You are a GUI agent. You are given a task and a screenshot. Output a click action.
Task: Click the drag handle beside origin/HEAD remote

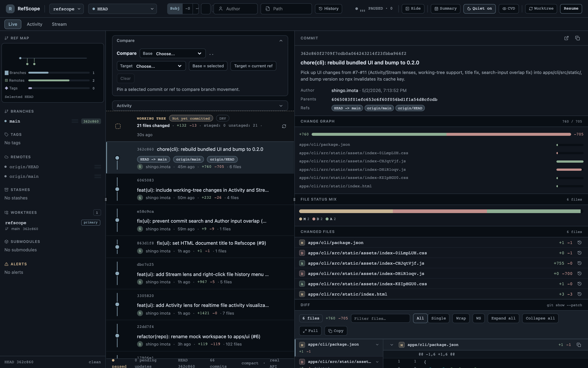(98, 167)
